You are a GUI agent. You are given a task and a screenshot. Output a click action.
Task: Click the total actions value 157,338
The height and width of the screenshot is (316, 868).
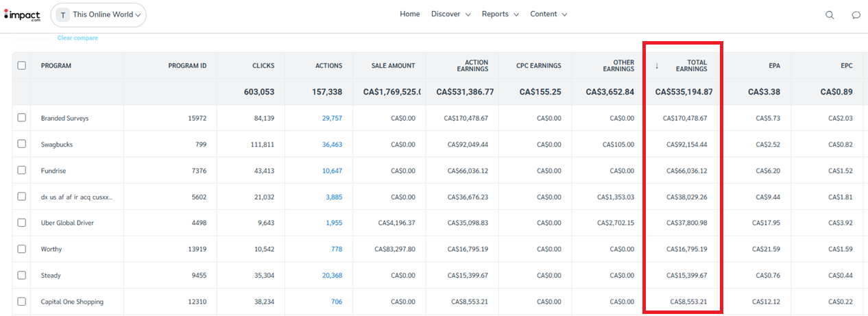click(326, 92)
